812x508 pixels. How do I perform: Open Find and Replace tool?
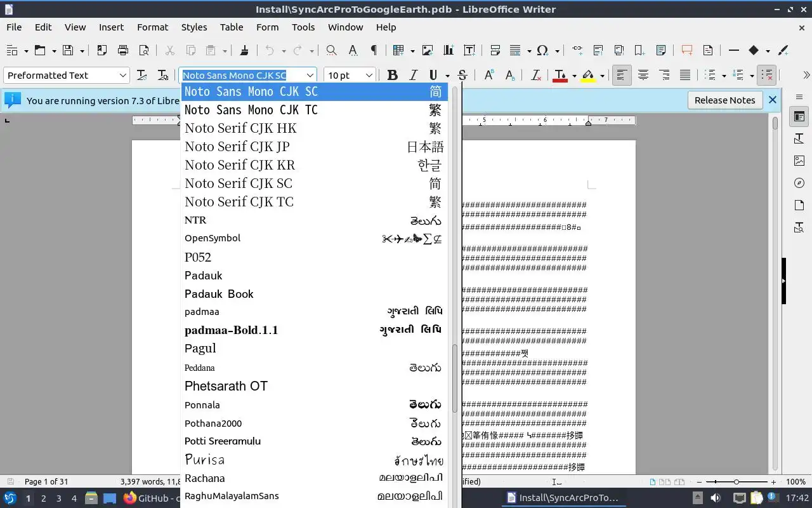(331, 50)
